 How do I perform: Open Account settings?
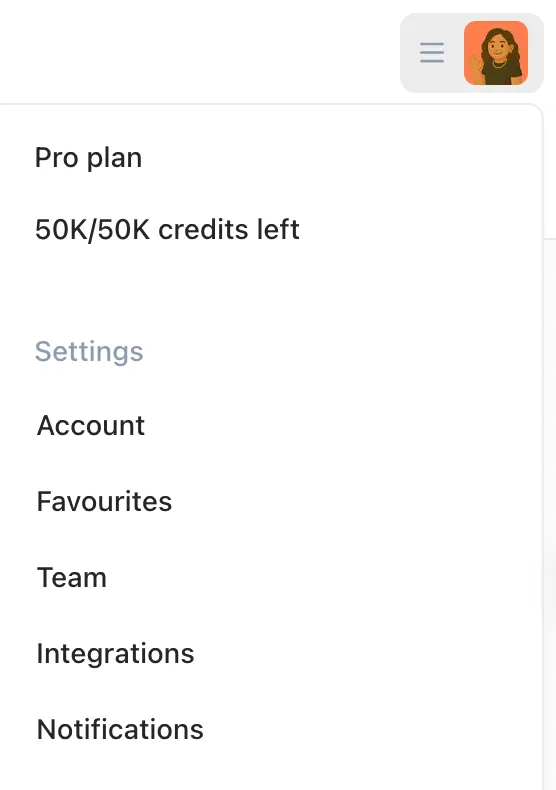click(91, 426)
